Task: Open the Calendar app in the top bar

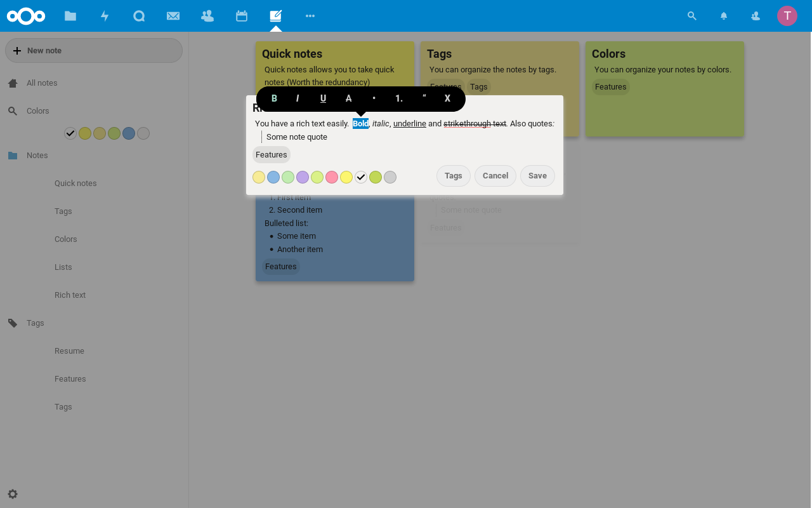Action: [x=242, y=16]
